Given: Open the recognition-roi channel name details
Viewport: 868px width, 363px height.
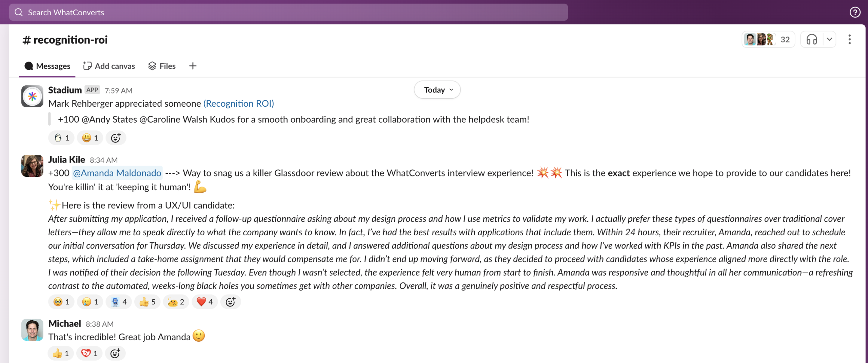Looking at the screenshot, I should (x=65, y=40).
